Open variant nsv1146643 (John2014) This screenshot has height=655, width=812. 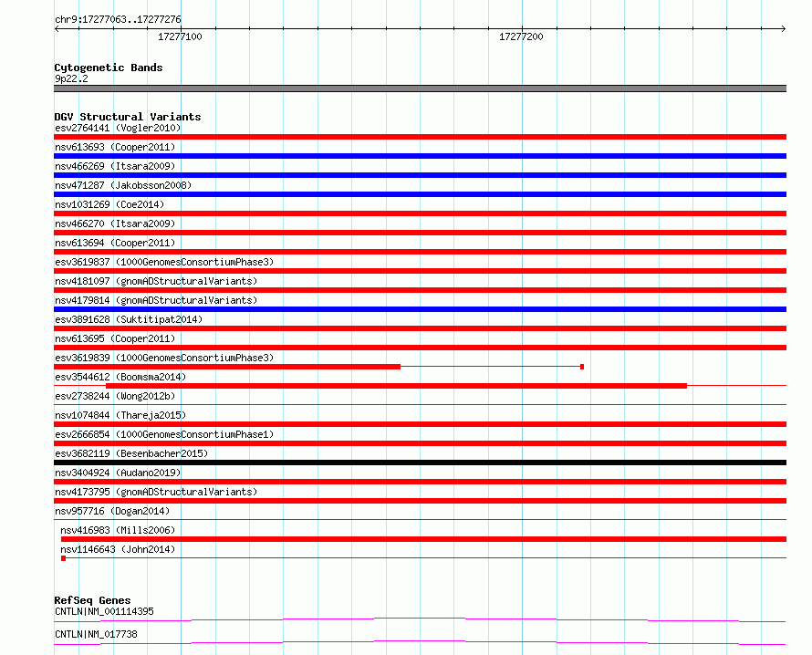pyautogui.click(x=118, y=549)
